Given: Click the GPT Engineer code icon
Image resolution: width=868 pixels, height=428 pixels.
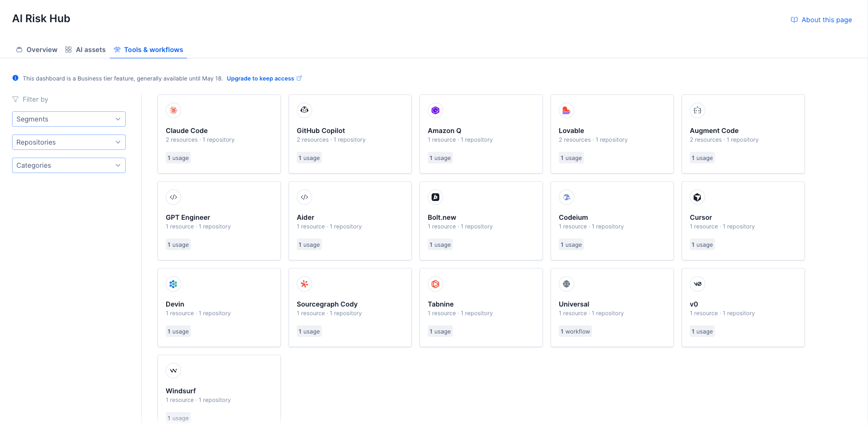Looking at the screenshot, I should click(173, 197).
